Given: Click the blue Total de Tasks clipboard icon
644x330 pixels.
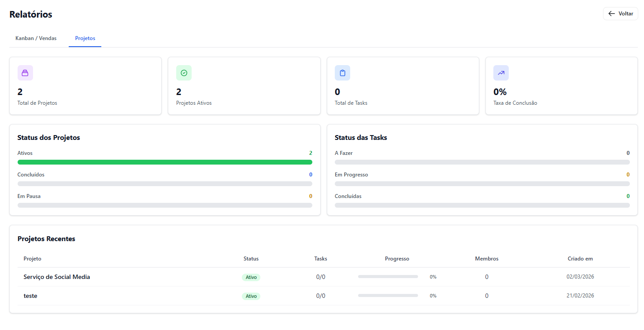Looking at the screenshot, I should 342,73.
